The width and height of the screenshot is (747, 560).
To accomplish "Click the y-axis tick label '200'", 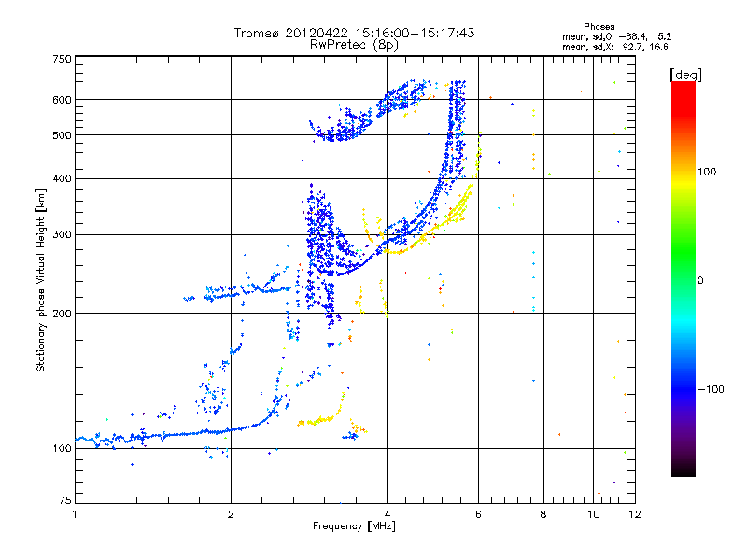I will point(62,314).
